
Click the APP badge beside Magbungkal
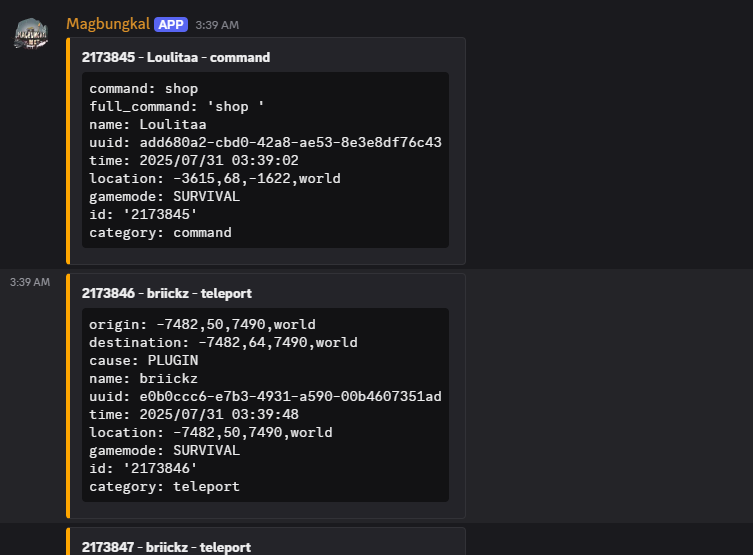pyautogui.click(x=170, y=23)
